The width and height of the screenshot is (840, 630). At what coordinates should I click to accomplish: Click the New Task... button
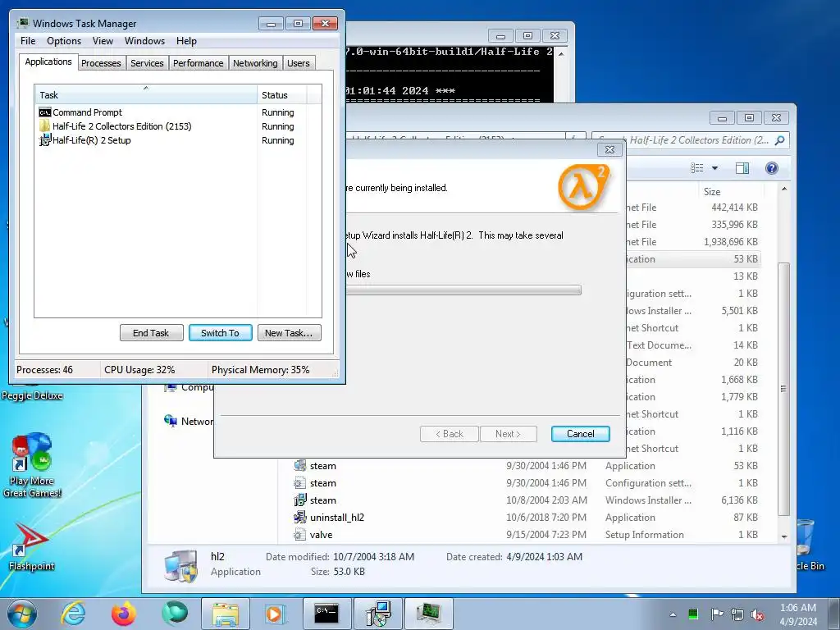coord(290,333)
